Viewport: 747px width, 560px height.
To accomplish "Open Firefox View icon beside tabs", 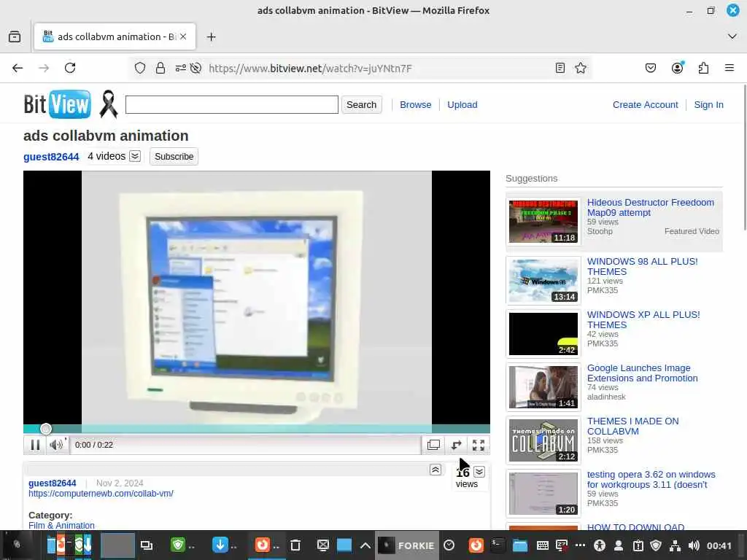I will (15, 36).
